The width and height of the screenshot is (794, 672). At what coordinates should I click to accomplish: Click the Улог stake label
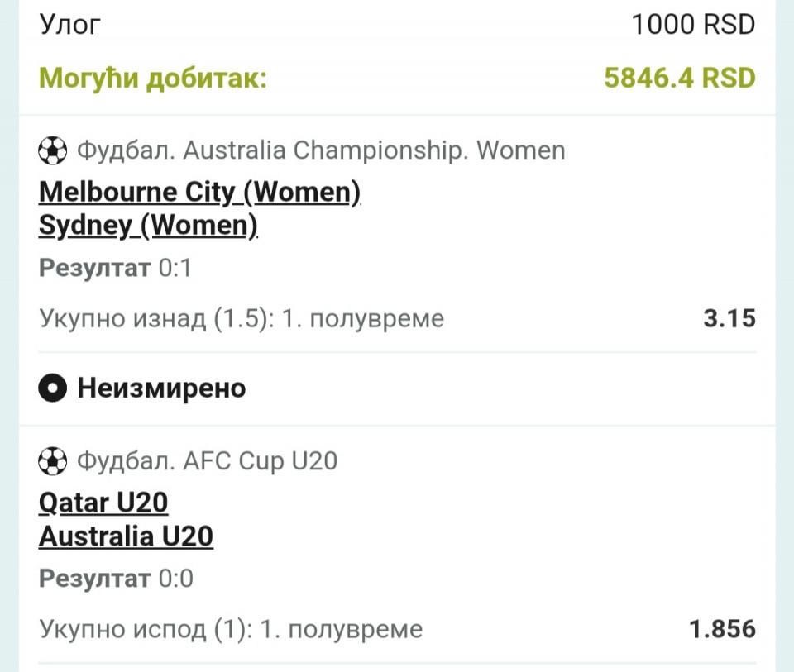tap(69, 24)
